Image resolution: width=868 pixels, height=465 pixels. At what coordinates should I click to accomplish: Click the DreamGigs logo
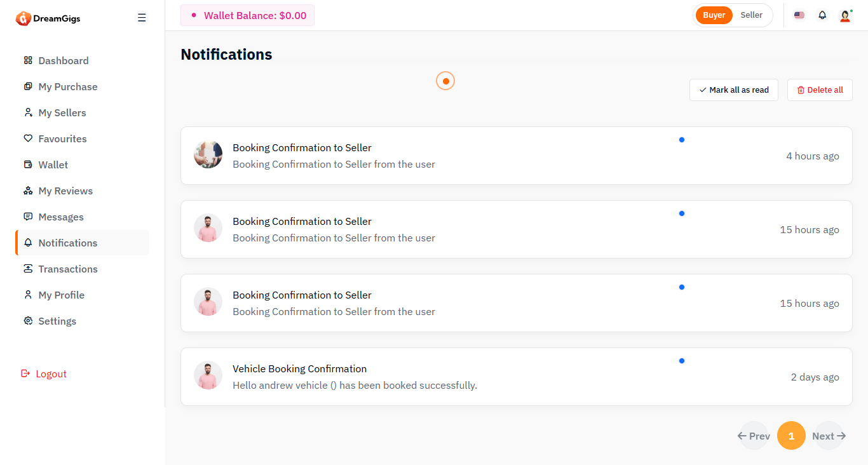48,18
